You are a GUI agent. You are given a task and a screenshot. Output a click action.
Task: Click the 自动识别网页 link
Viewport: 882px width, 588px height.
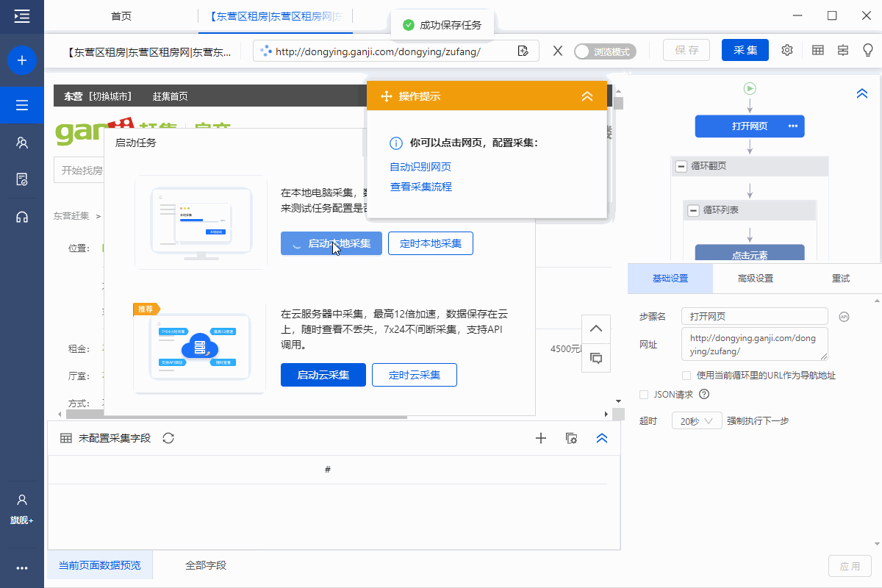pyautogui.click(x=420, y=167)
